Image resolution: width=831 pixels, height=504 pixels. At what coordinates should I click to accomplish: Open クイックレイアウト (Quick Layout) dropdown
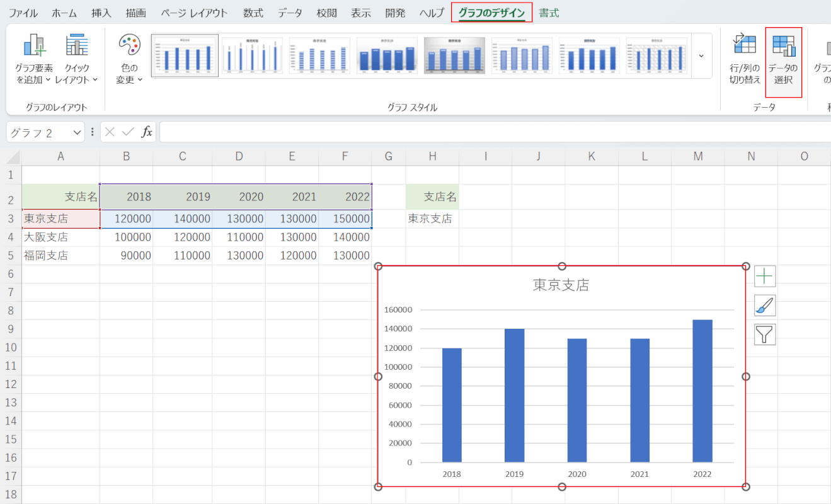pyautogui.click(x=76, y=62)
